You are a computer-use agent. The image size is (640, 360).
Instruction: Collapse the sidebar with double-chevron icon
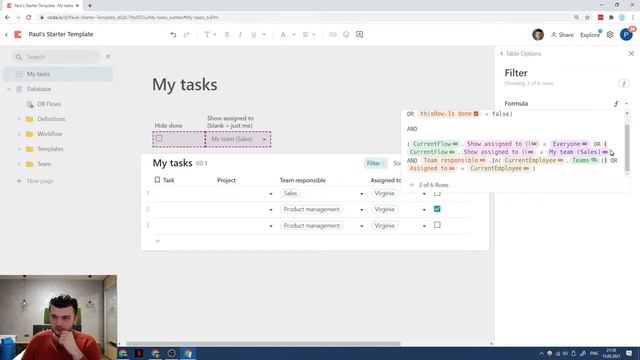pos(108,57)
